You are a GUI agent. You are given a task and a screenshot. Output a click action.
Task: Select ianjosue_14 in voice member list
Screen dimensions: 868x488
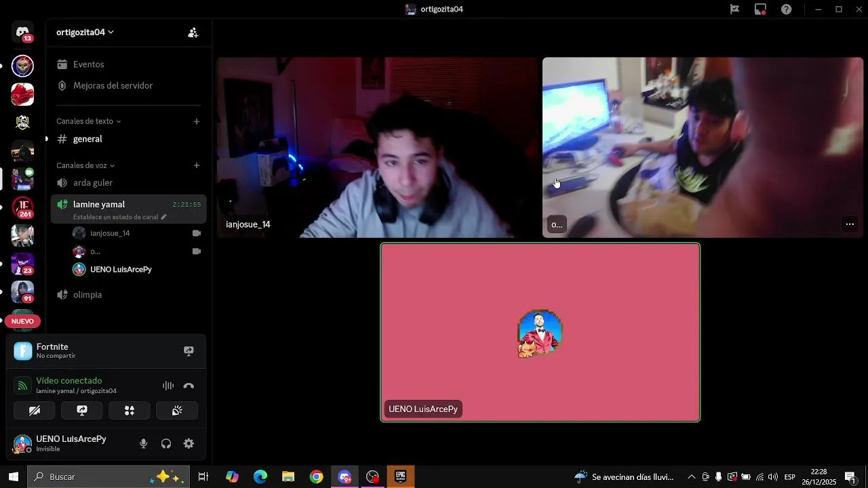pyautogui.click(x=136, y=233)
